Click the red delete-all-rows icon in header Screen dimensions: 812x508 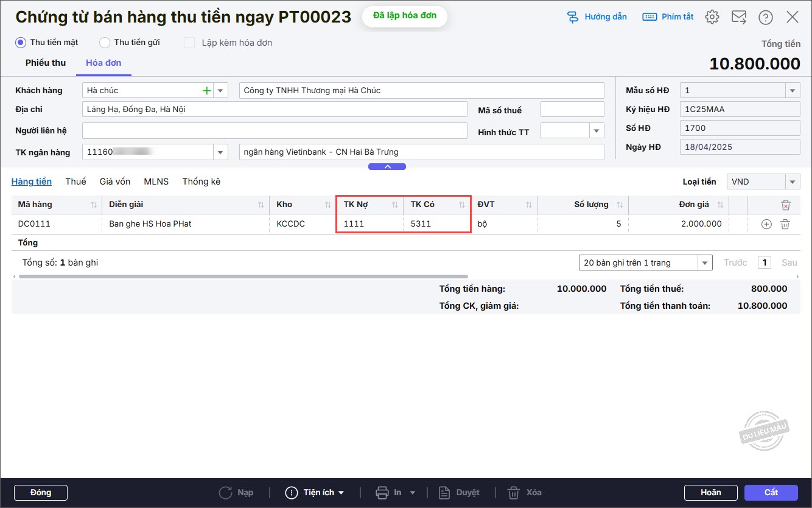pos(785,205)
